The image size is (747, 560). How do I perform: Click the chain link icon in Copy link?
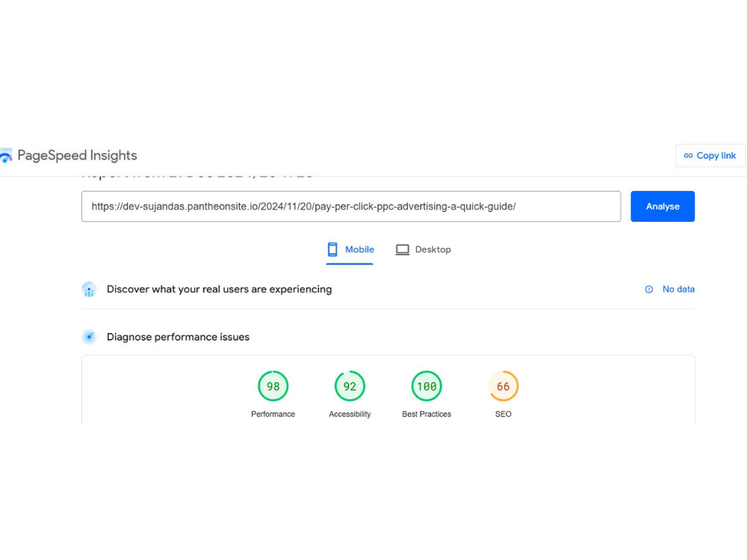click(688, 156)
